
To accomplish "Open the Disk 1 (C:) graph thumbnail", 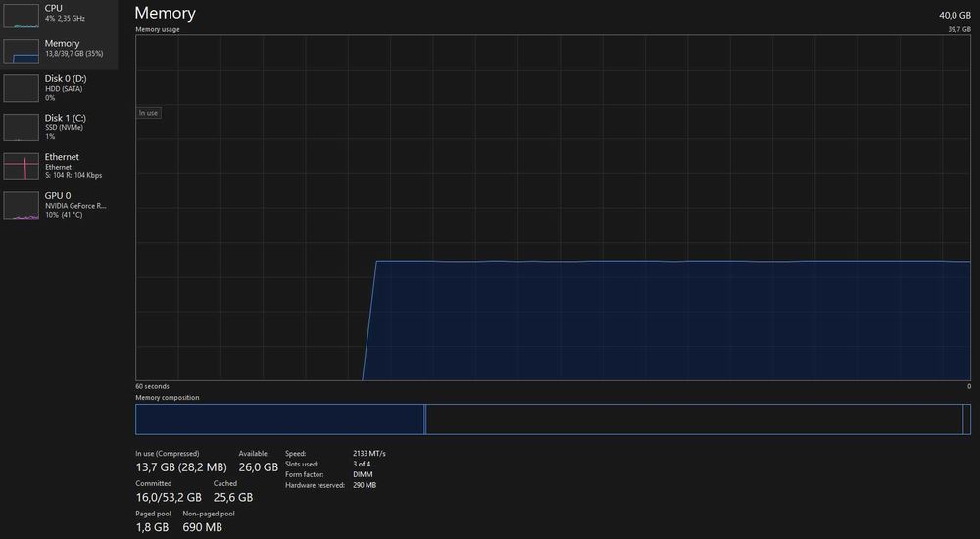I will pyautogui.click(x=22, y=127).
